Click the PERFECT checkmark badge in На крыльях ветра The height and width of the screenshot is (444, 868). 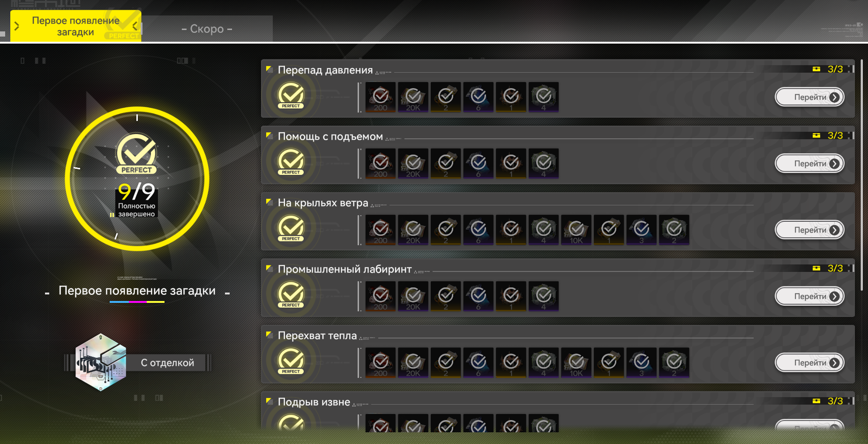tap(291, 228)
